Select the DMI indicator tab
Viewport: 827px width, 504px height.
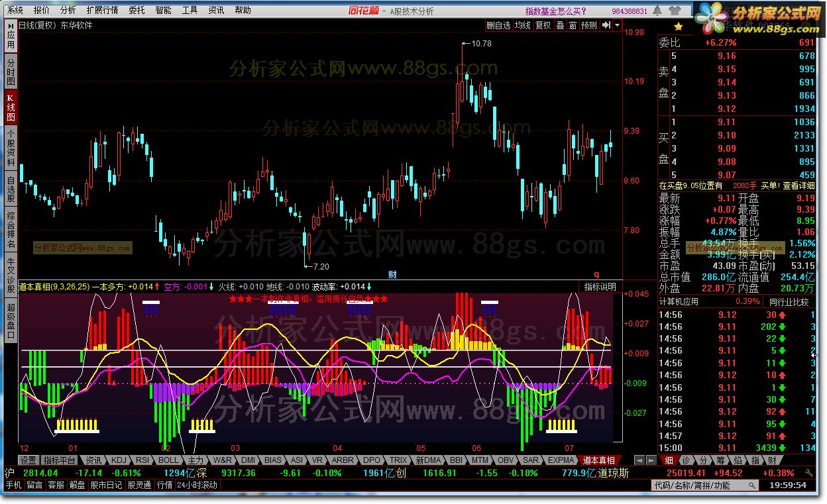coord(248,460)
